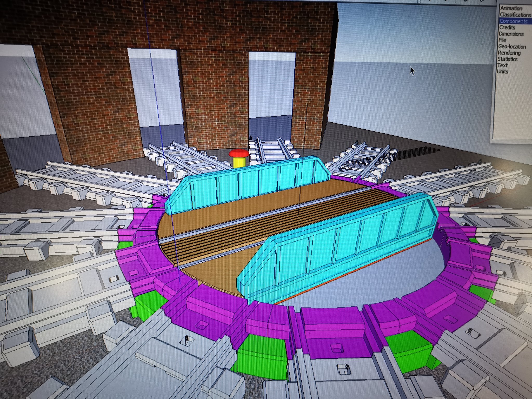Open Geo-location settings entry
Screen dimensions: 532x399
coord(512,46)
